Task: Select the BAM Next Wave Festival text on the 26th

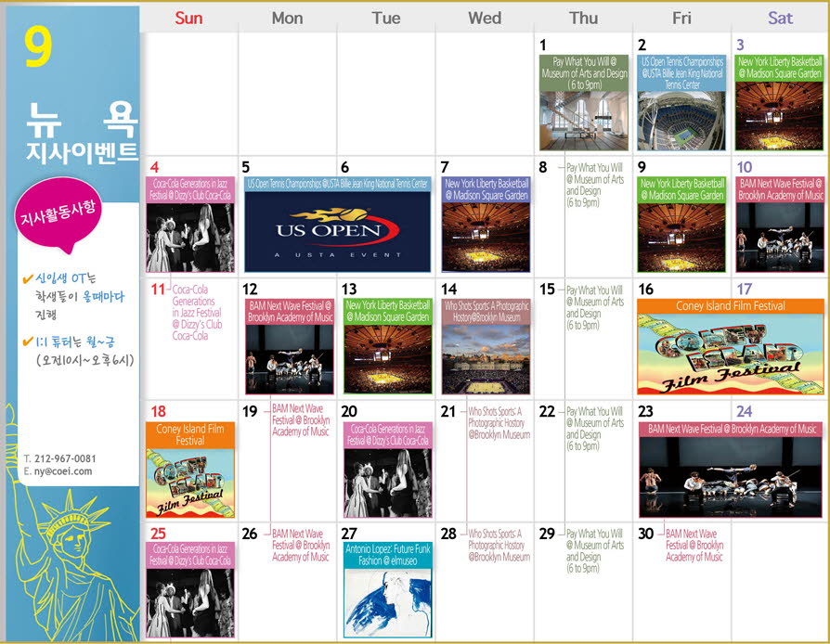Action: click(301, 545)
